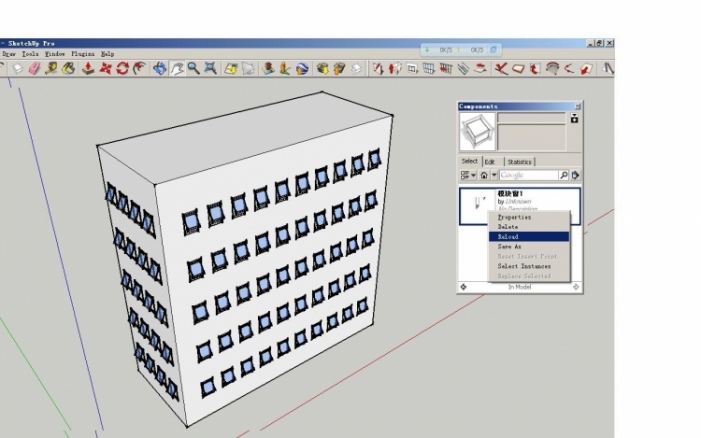This screenshot has height=438, width=701.
Task: Choose the Move tool
Action: click(x=106, y=69)
